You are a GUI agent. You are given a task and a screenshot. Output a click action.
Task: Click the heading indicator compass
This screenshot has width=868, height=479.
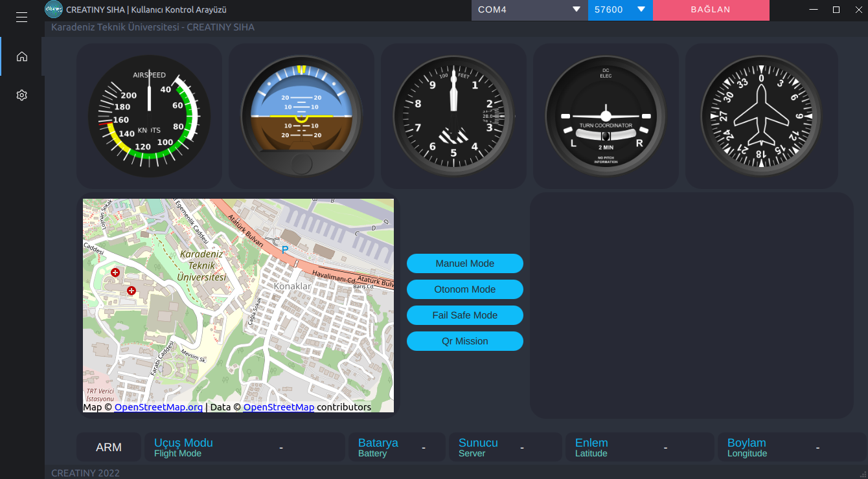(760, 116)
